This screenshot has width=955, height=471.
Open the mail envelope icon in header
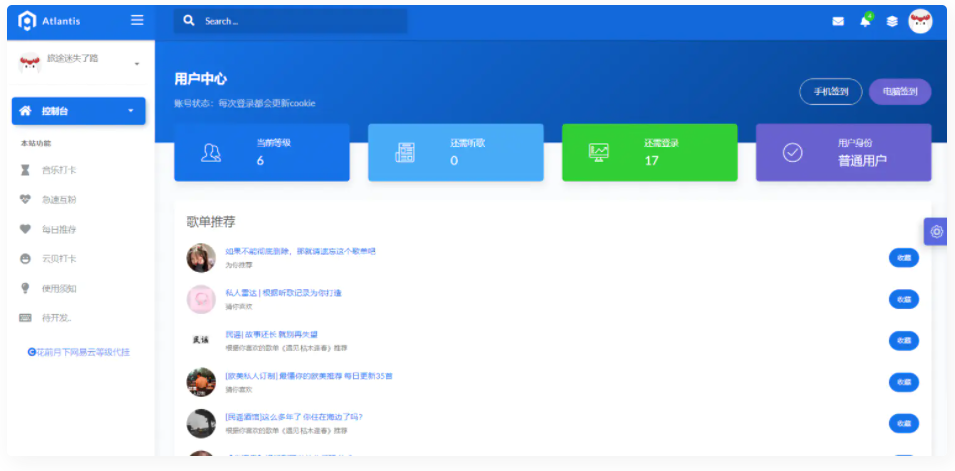838,21
